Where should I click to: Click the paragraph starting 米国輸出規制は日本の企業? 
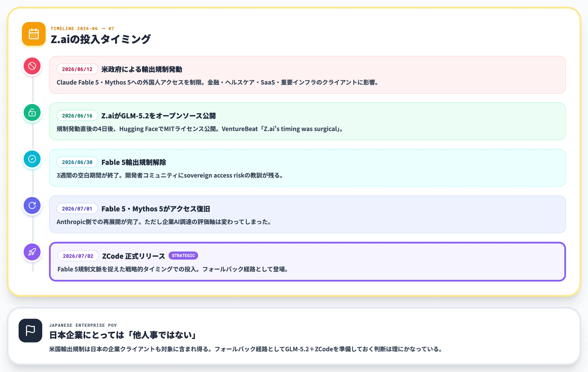pos(246,349)
